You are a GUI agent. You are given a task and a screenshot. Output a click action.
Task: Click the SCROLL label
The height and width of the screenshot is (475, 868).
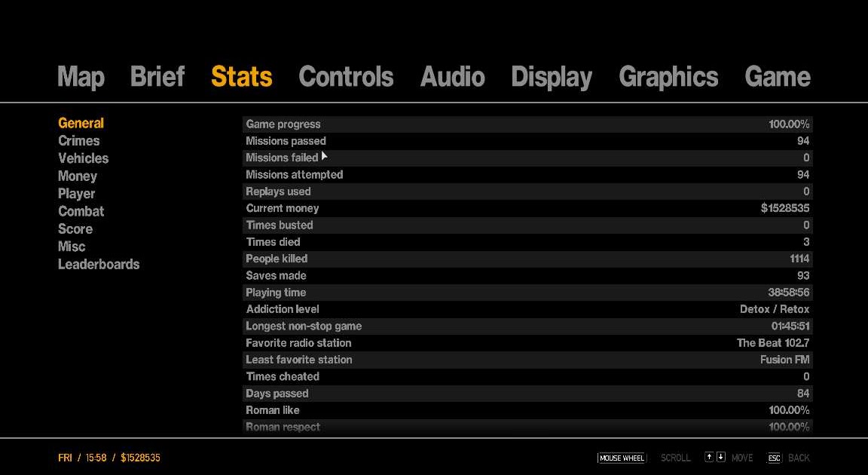click(675, 458)
